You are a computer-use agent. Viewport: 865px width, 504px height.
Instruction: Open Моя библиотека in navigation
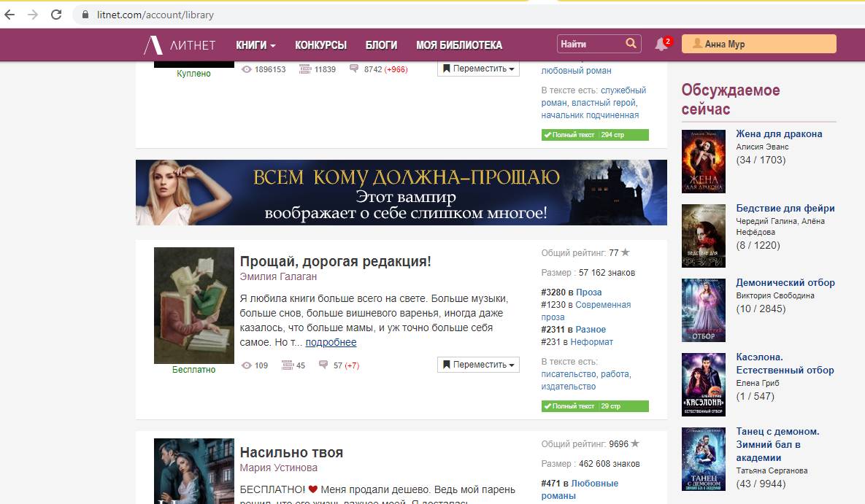point(458,45)
